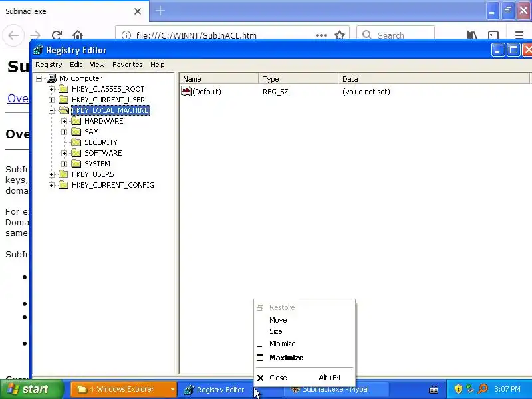Screen dimensions: 532x399
Task: Click the HKEY_CLASSES_ROOT folder icon
Action: point(63,89)
